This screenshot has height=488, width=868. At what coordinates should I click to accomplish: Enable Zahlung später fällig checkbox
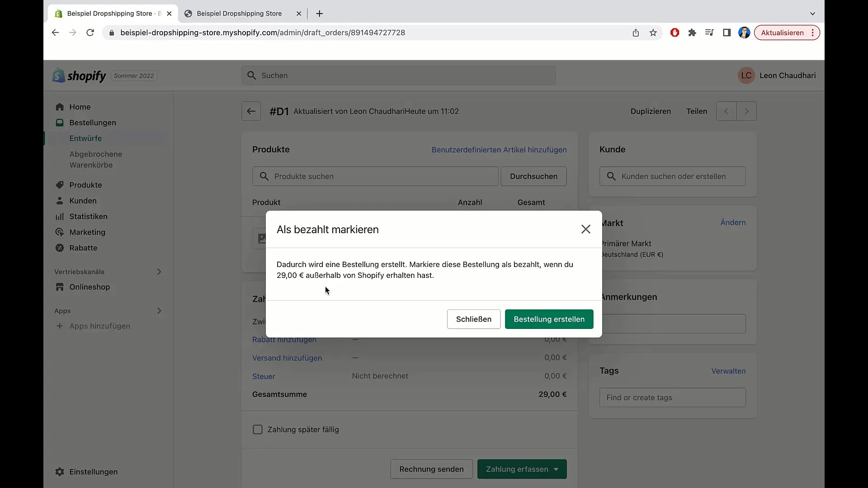point(258,429)
